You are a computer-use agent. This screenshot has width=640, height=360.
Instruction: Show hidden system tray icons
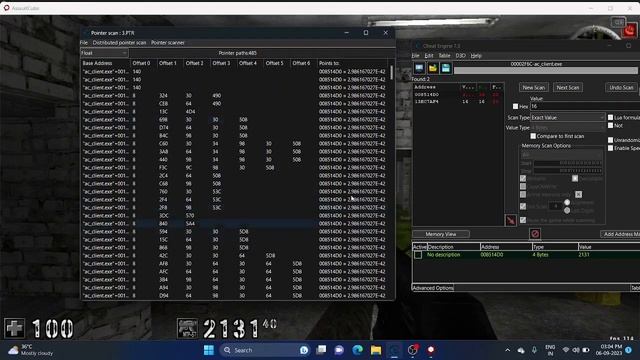[x=507, y=350]
